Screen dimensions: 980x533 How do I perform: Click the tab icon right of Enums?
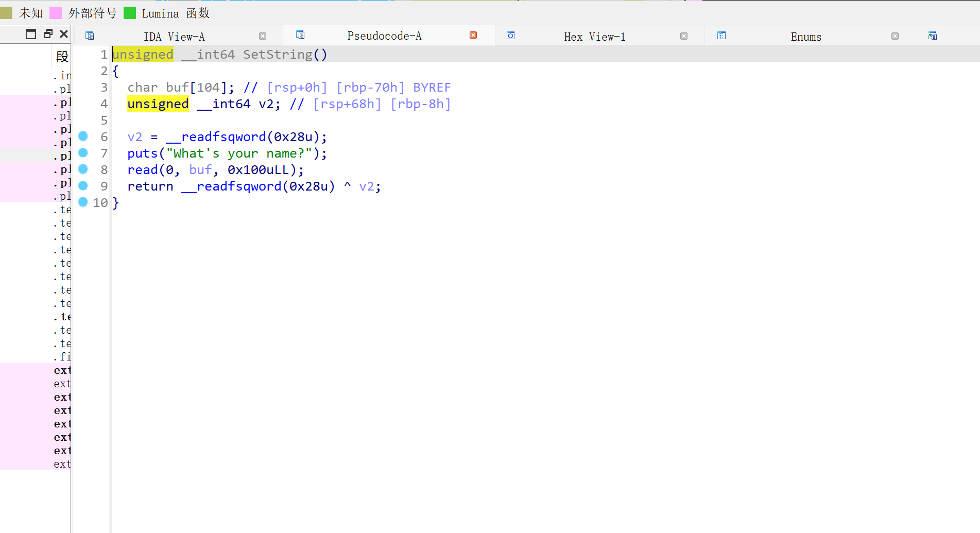933,36
